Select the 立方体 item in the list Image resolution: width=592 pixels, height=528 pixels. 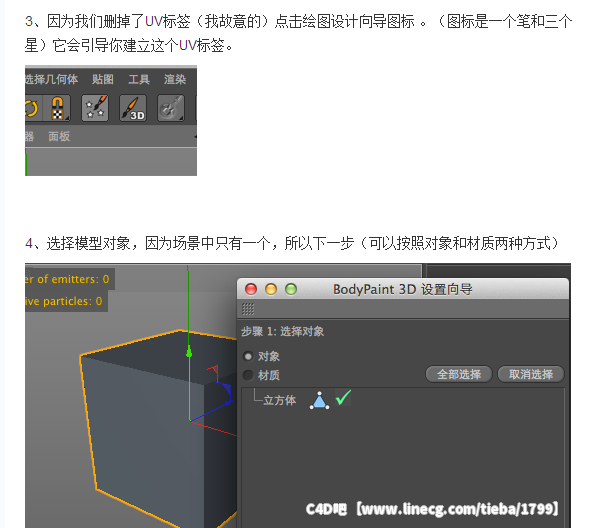pyautogui.click(x=279, y=400)
